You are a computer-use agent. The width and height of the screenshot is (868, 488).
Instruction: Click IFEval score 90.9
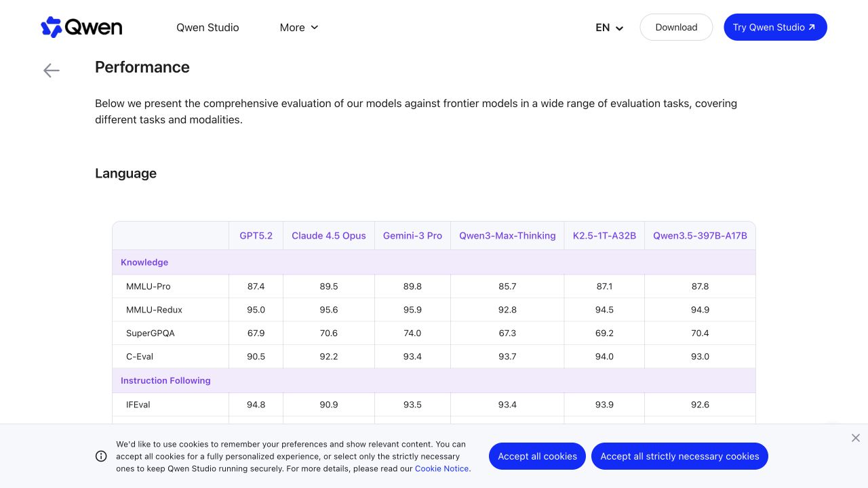pos(329,405)
